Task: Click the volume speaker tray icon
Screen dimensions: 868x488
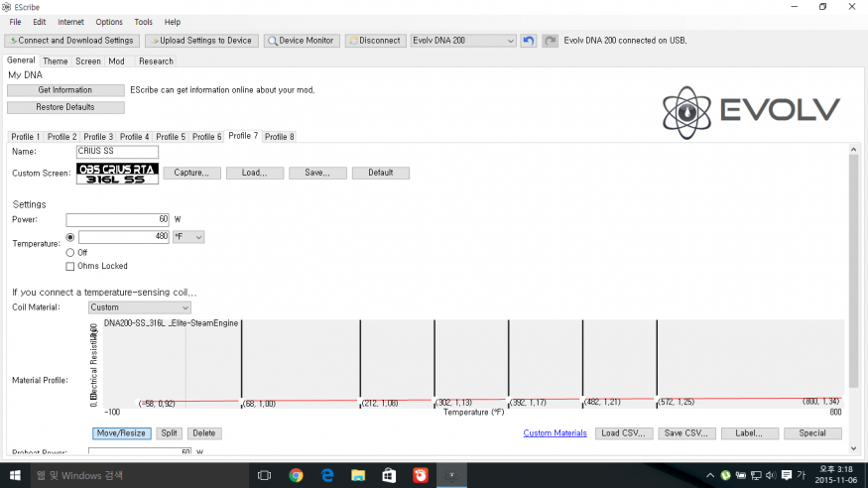Action: coord(771,475)
